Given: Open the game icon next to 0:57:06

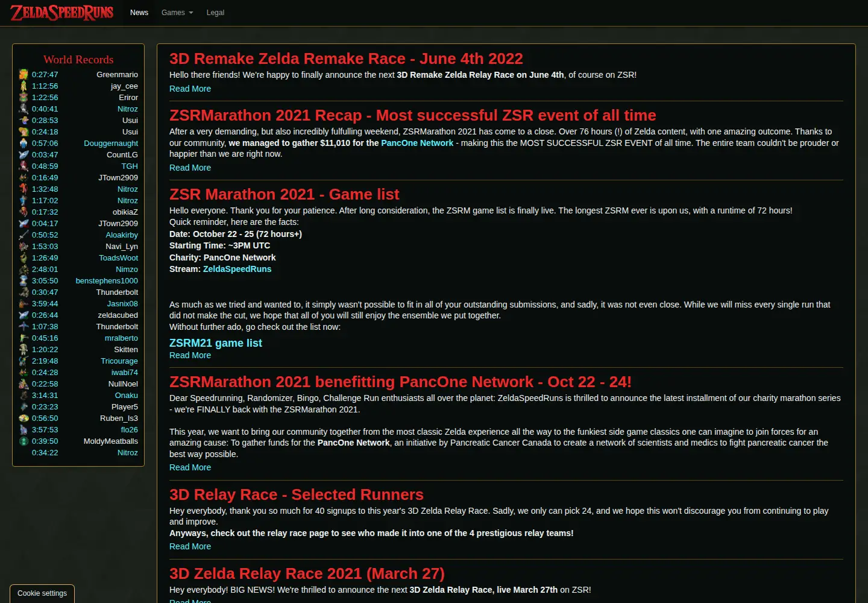Looking at the screenshot, I should [24, 144].
